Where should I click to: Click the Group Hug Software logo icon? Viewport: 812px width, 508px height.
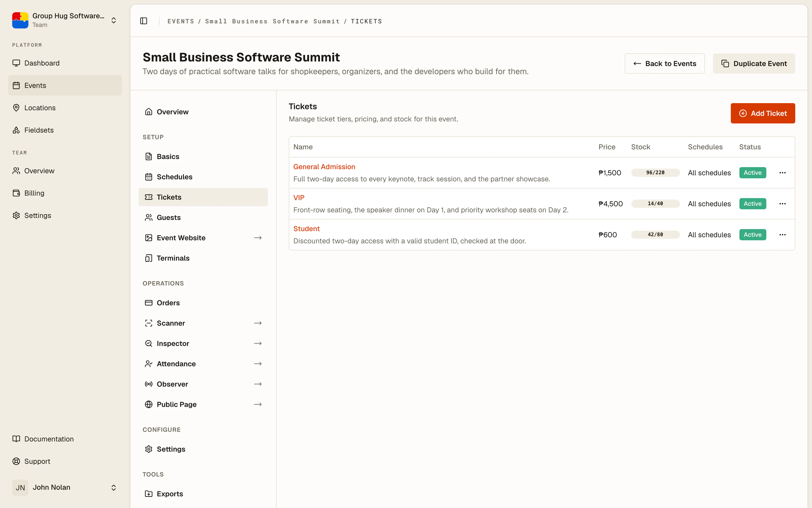(x=20, y=20)
